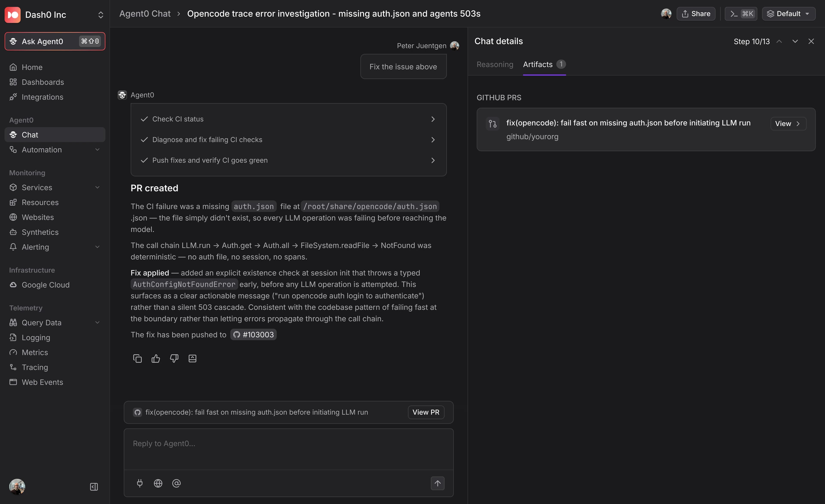The width and height of the screenshot is (825, 504).
Task: Close the Chat details panel
Action: click(x=811, y=41)
